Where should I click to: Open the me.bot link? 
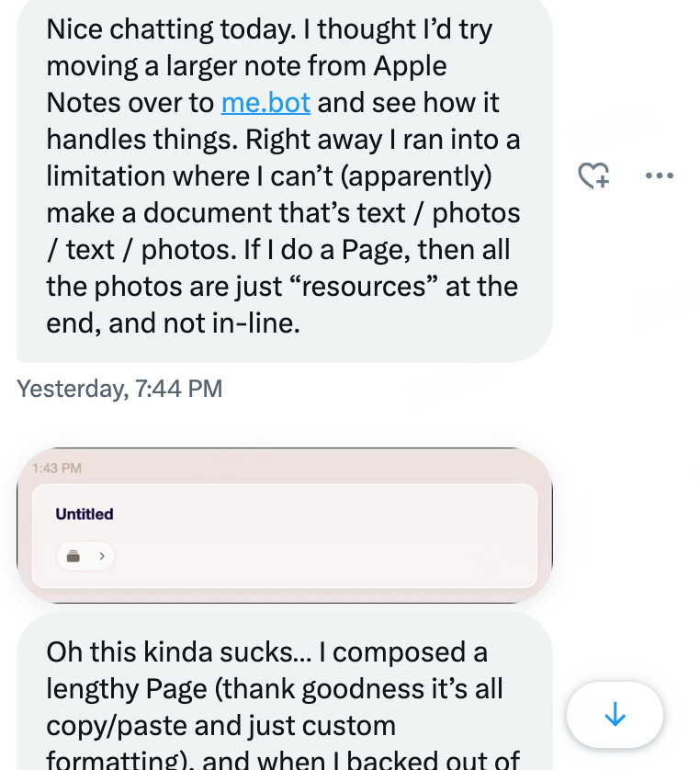pyautogui.click(x=265, y=102)
